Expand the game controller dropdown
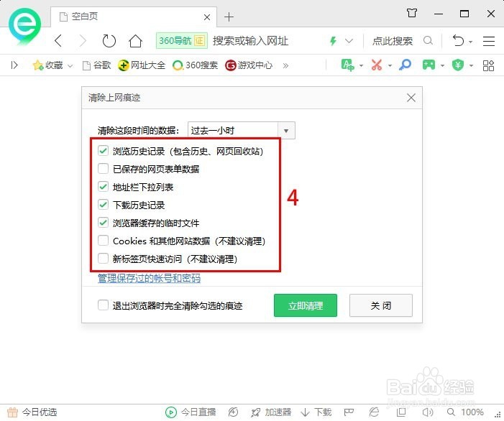504x421 pixels. click(442, 66)
